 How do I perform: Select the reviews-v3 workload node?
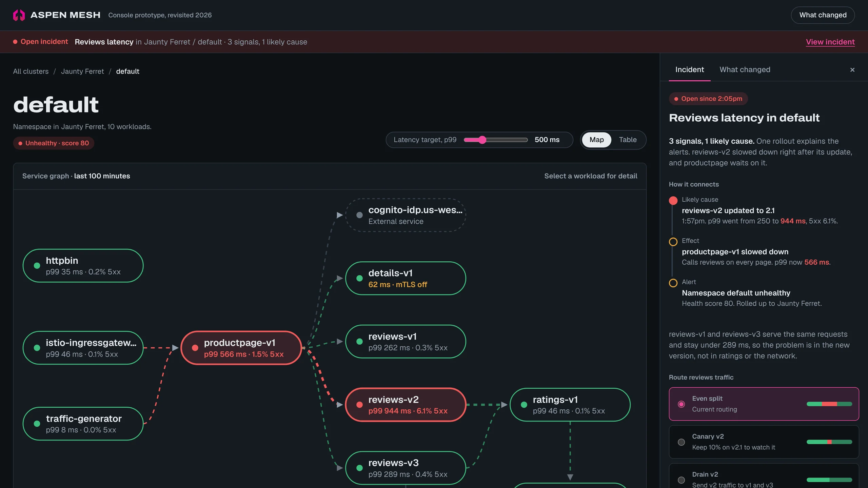[x=406, y=468]
